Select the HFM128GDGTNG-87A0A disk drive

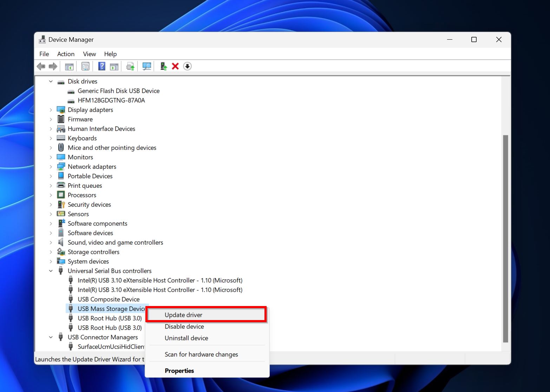click(x=111, y=100)
